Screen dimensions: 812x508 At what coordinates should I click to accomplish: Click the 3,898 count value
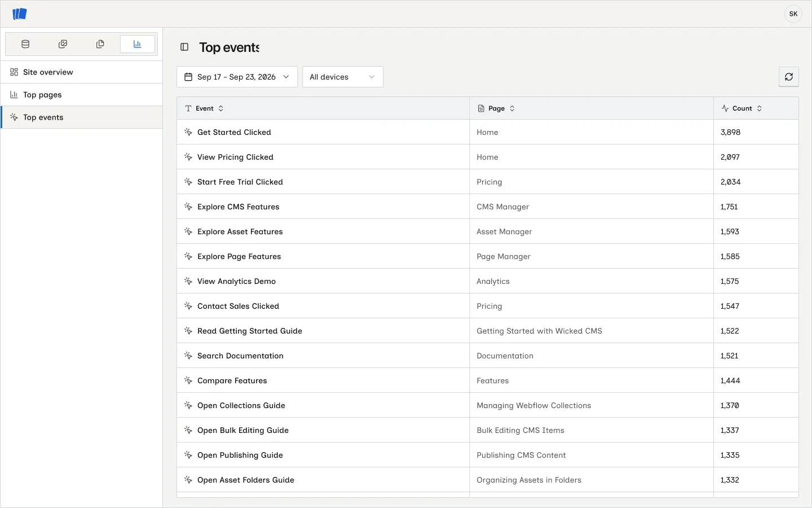[x=730, y=132]
